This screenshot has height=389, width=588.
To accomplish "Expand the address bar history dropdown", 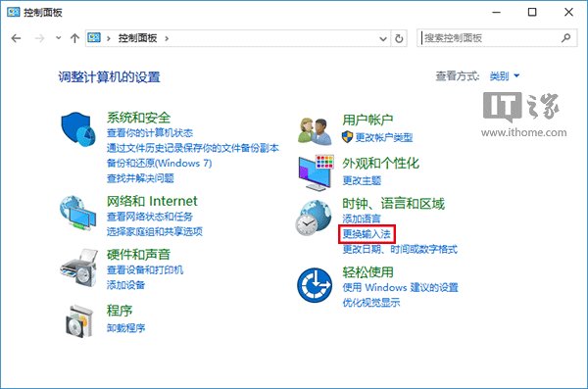I will tap(383, 38).
